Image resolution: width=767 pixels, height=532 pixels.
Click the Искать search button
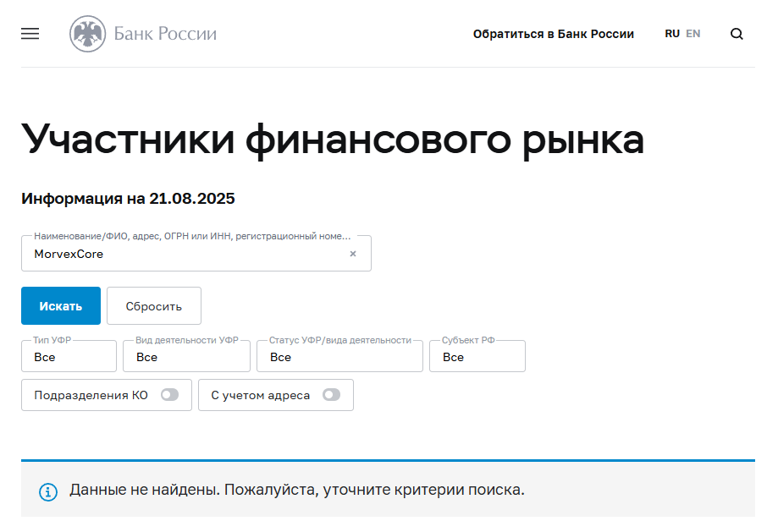coord(61,306)
